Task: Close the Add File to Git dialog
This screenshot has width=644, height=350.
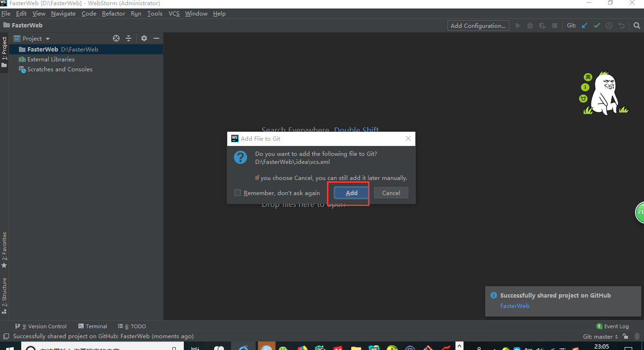Action: (408, 138)
